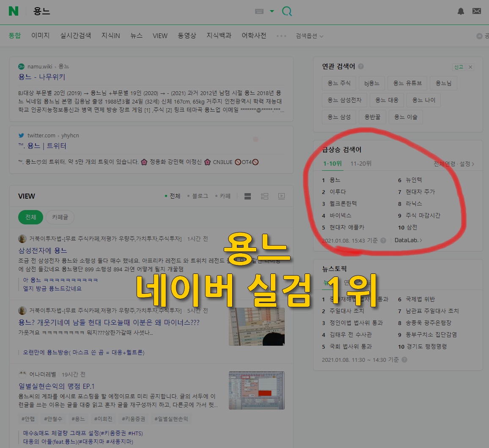
Task: Open the 동영상 tab
Action: point(187,36)
